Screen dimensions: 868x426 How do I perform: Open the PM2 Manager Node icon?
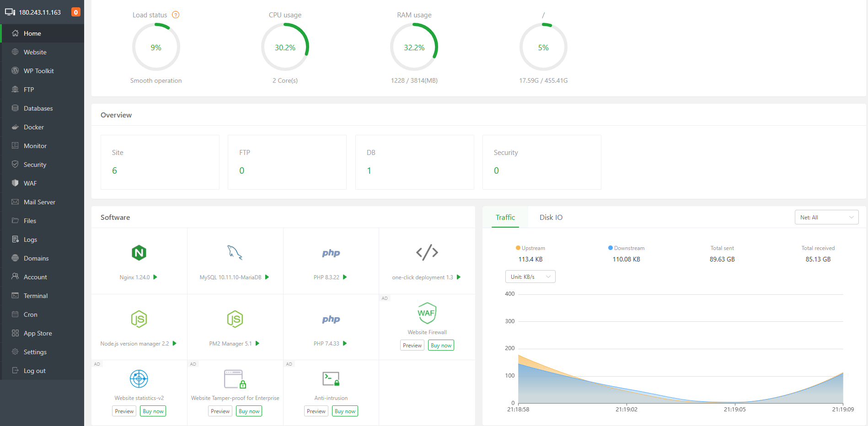point(235,319)
